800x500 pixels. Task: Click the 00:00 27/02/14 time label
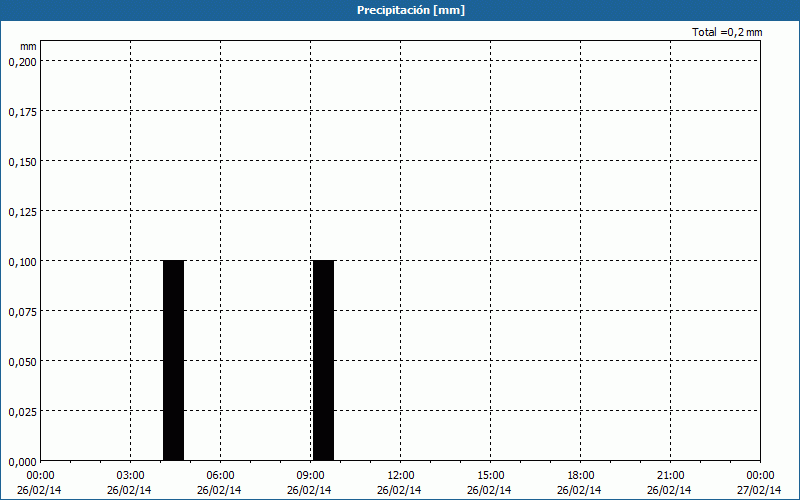point(759,483)
